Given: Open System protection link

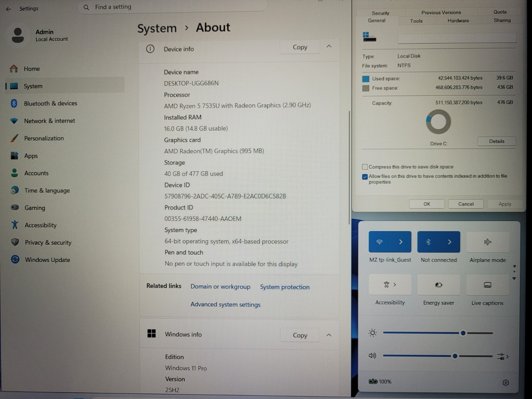Looking at the screenshot, I should click(x=285, y=287).
